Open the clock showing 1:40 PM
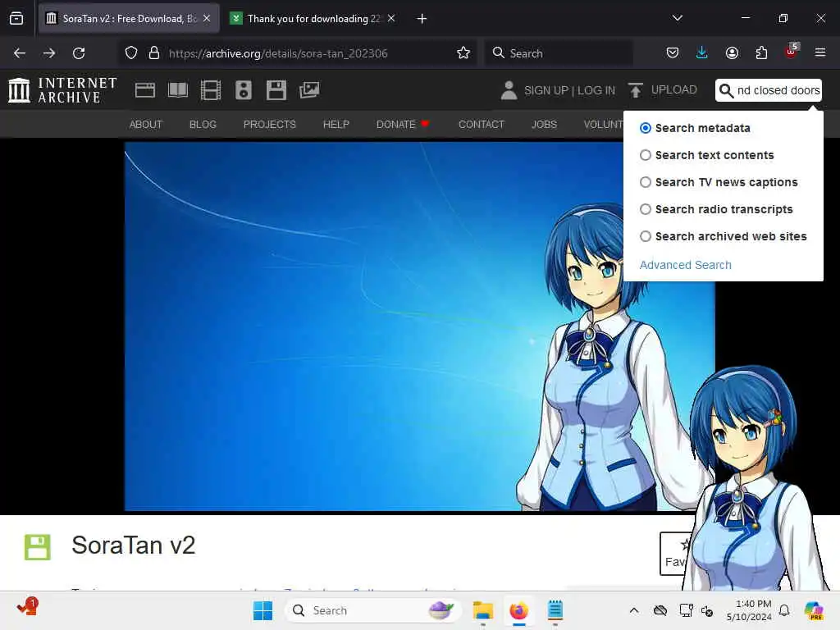The image size is (840, 630). (x=749, y=610)
